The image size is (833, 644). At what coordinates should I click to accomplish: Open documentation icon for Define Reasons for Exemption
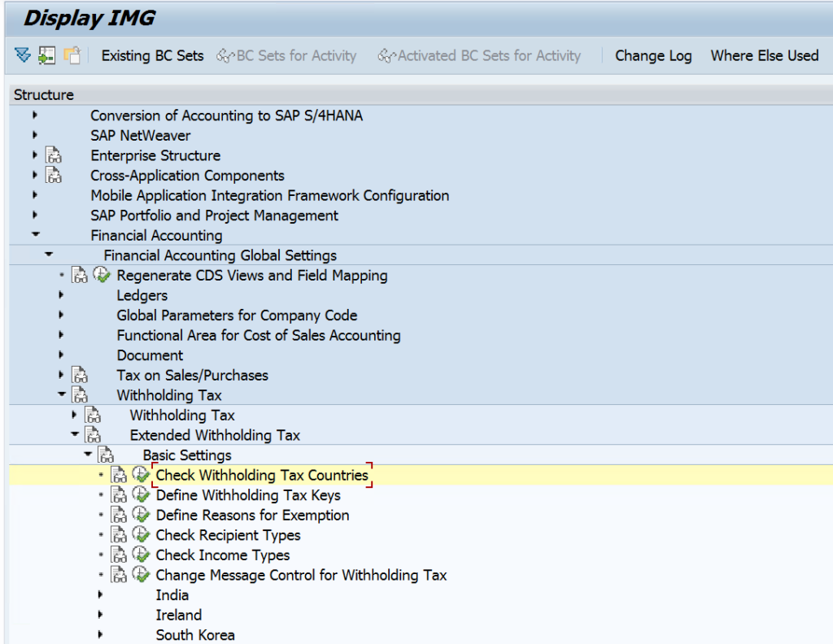coord(119,515)
